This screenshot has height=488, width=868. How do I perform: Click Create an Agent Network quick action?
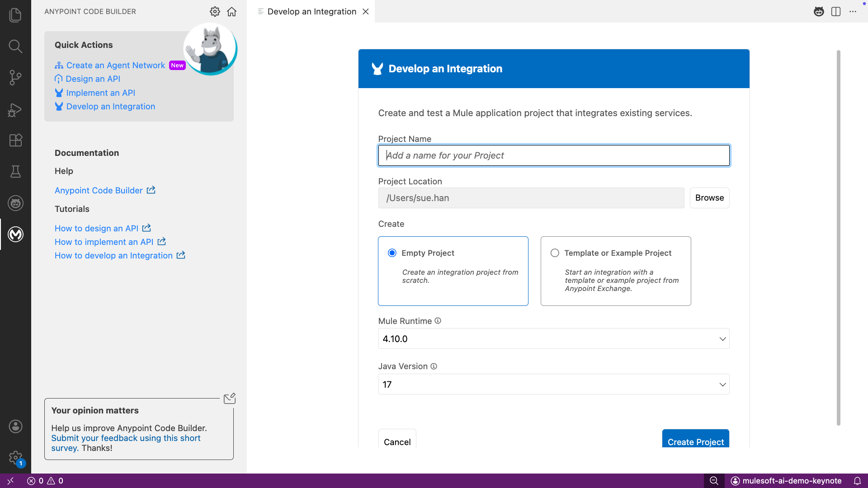tap(115, 66)
